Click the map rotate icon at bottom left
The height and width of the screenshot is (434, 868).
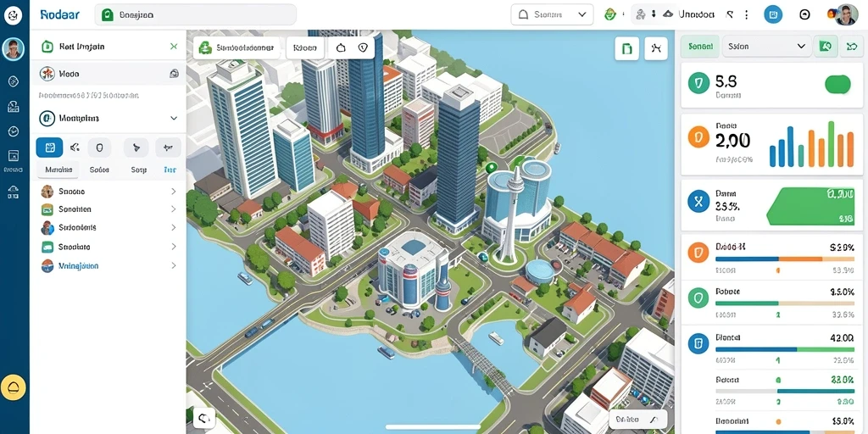coord(203,418)
